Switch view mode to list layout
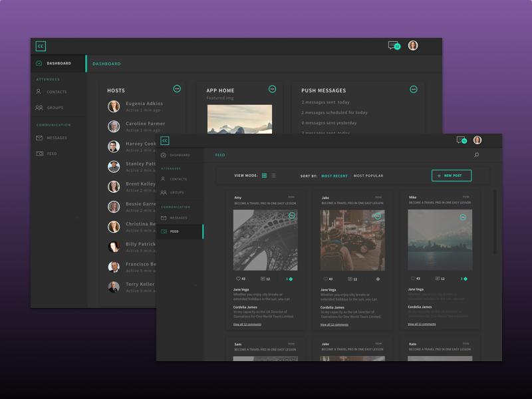 (x=273, y=176)
